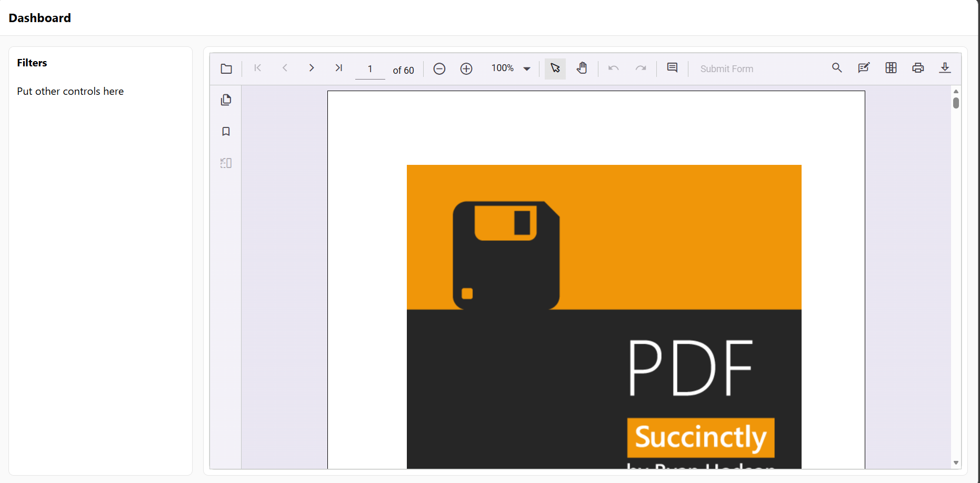This screenshot has width=980, height=483.
Task: Show the page thumbnails panel
Action: tap(226, 100)
